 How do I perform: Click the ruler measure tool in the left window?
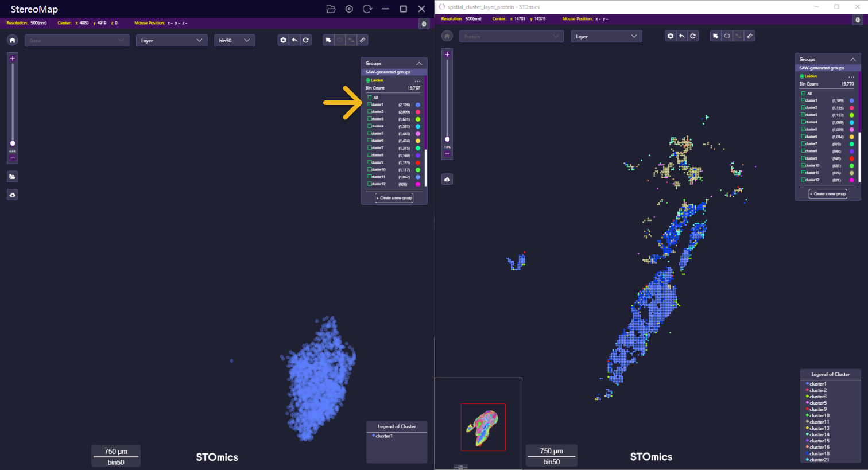point(362,40)
